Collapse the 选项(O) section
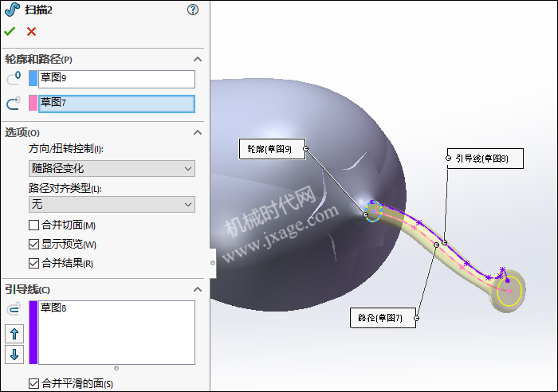558x392 pixels. [198, 132]
